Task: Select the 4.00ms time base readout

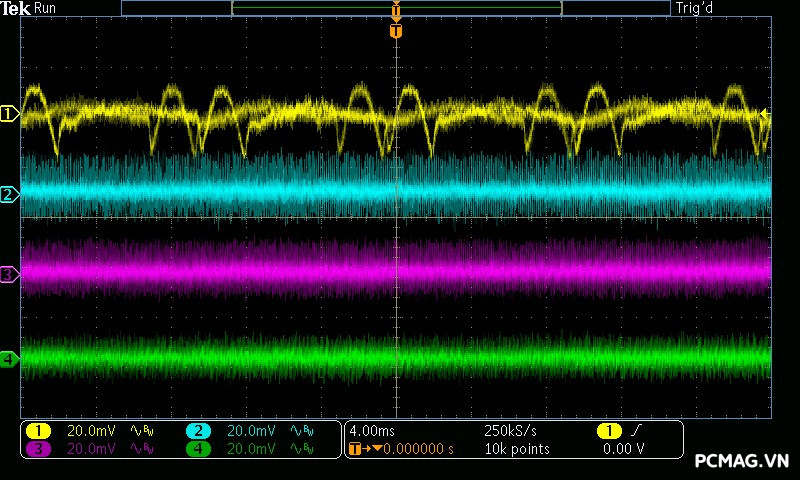Action: 371,431
